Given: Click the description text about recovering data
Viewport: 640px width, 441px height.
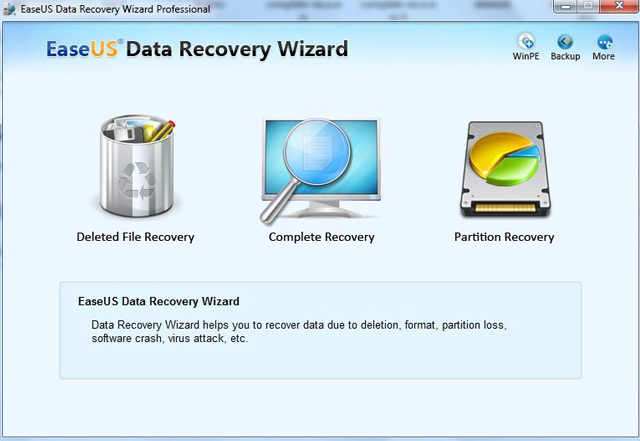Looking at the screenshot, I should pos(299,332).
